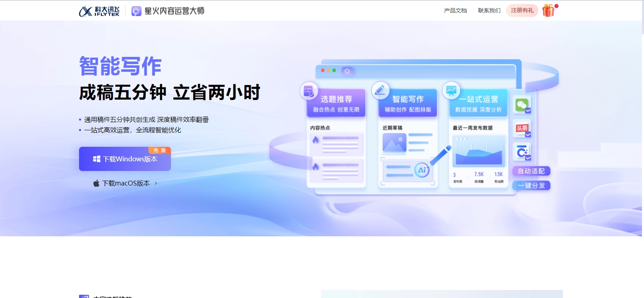Click the page vertical scrollbar
Image resolution: width=644 pixels, height=298 pixels.
(643, 149)
